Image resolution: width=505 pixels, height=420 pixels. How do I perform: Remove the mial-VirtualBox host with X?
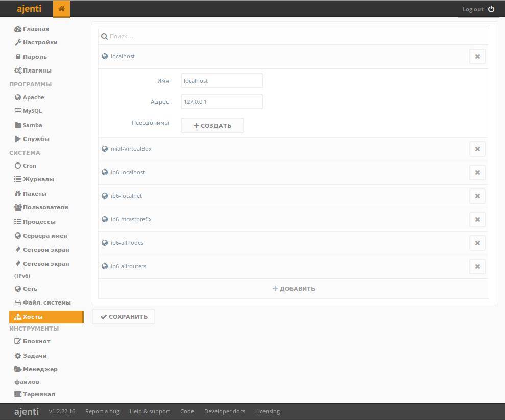[x=477, y=149]
